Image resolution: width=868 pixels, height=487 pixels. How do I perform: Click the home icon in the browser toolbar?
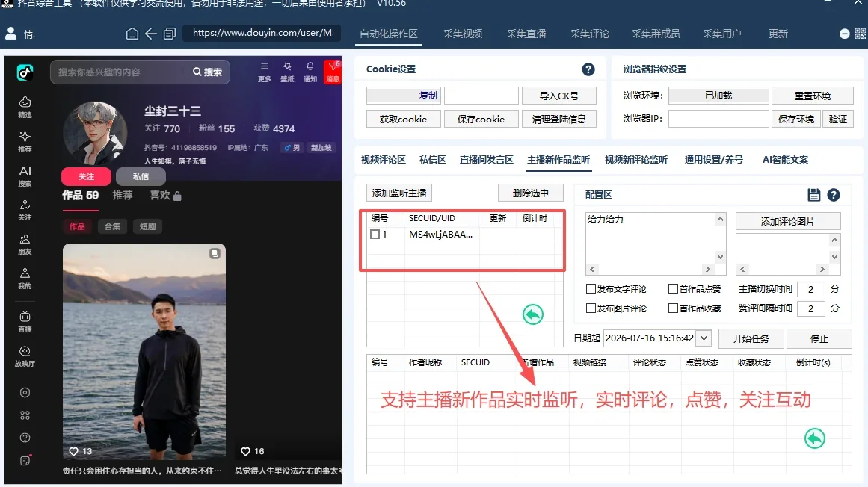coord(132,34)
